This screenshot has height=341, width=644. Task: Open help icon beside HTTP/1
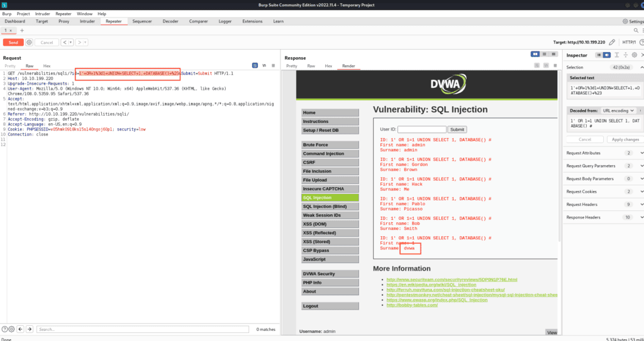(641, 42)
